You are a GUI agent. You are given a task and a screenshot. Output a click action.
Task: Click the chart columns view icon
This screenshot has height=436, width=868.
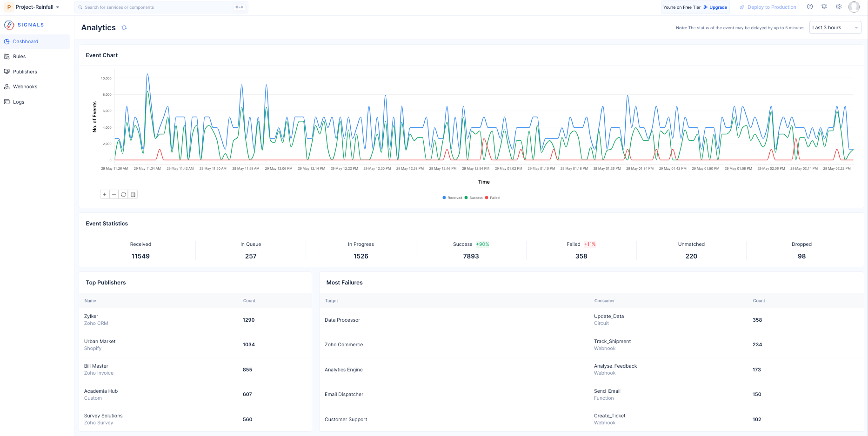[x=133, y=194]
